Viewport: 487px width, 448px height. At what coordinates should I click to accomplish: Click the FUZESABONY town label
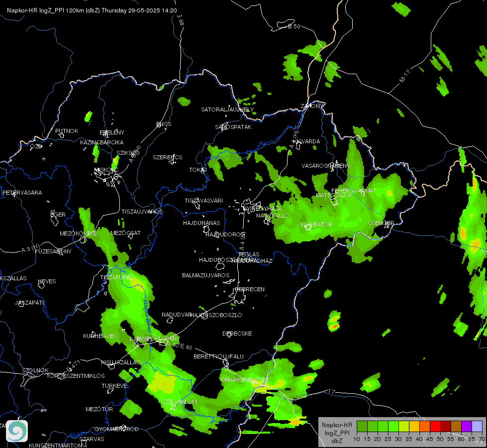53,251
